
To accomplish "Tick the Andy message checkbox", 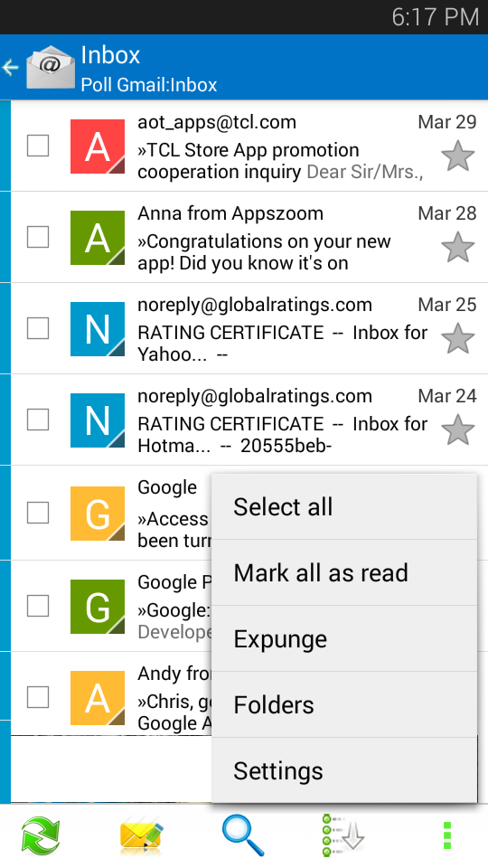I will pos(38,697).
